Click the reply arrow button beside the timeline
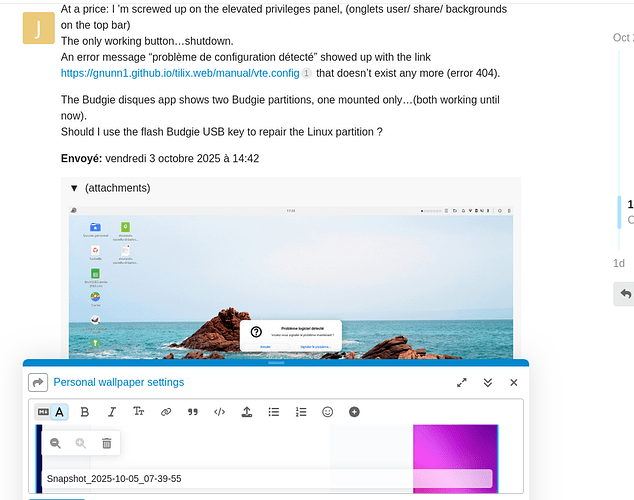This screenshot has width=634, height=500. [x=625, y=294]
